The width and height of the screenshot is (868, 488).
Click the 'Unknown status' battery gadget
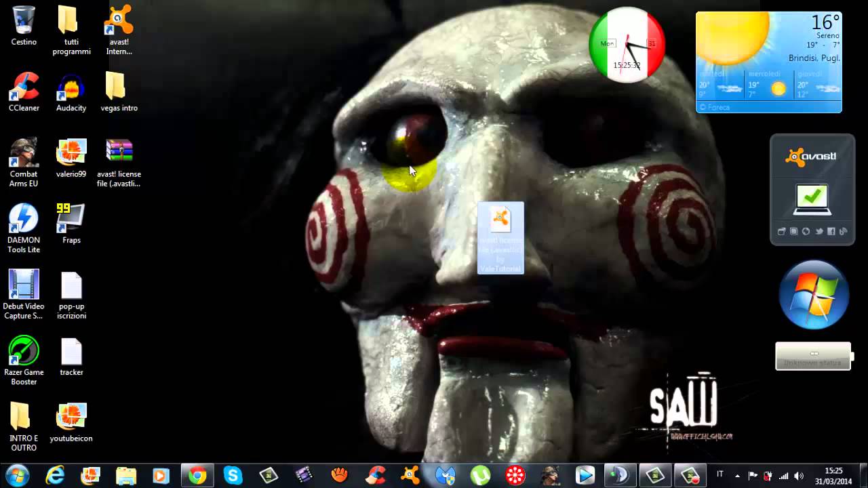tap(813, 357)
